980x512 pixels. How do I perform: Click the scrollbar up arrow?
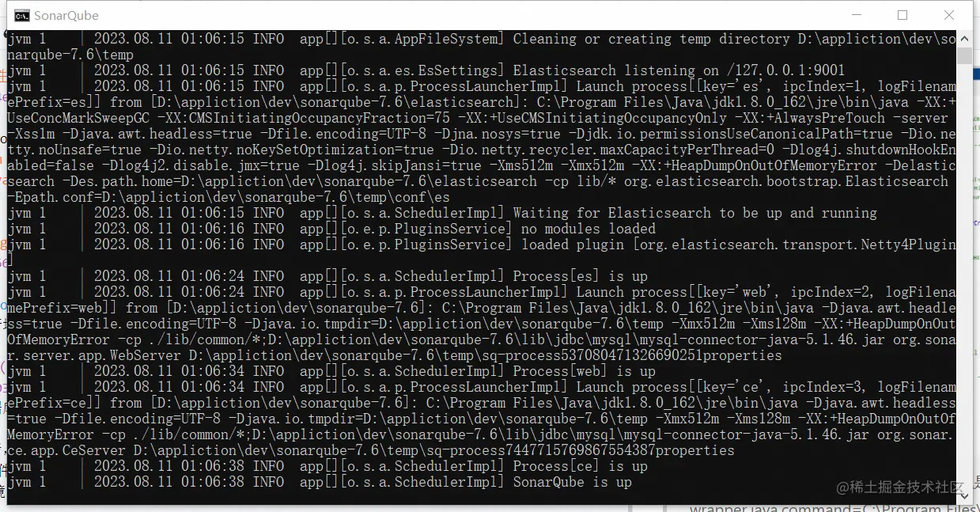[964, 37]
